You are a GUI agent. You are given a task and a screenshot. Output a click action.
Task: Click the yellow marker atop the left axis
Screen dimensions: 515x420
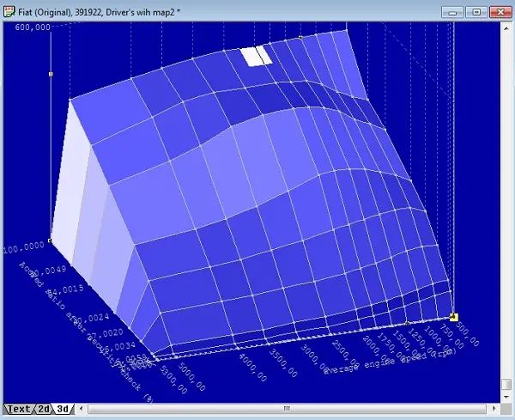coord(51,74)
